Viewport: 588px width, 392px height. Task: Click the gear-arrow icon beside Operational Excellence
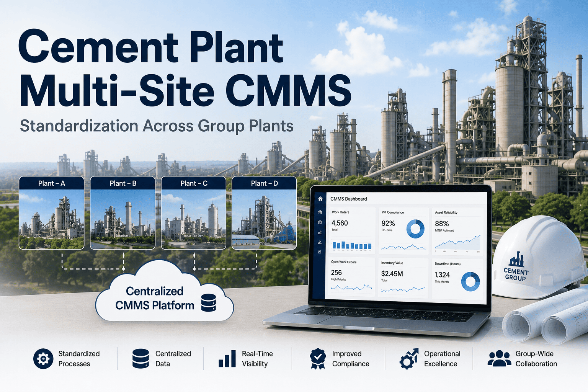click(x=409, y=359)
